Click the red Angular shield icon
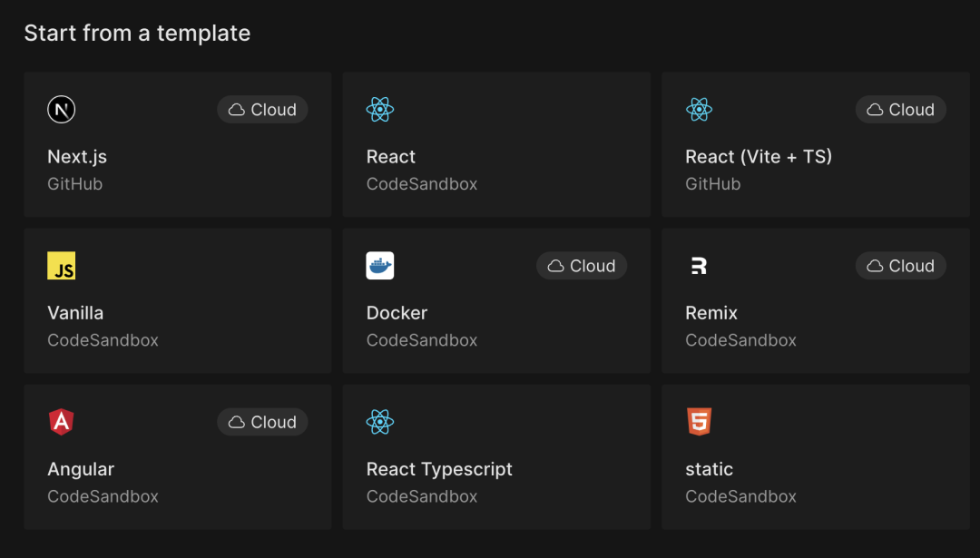The height and width of the screenshot is (558, 980). coord(62,422)
